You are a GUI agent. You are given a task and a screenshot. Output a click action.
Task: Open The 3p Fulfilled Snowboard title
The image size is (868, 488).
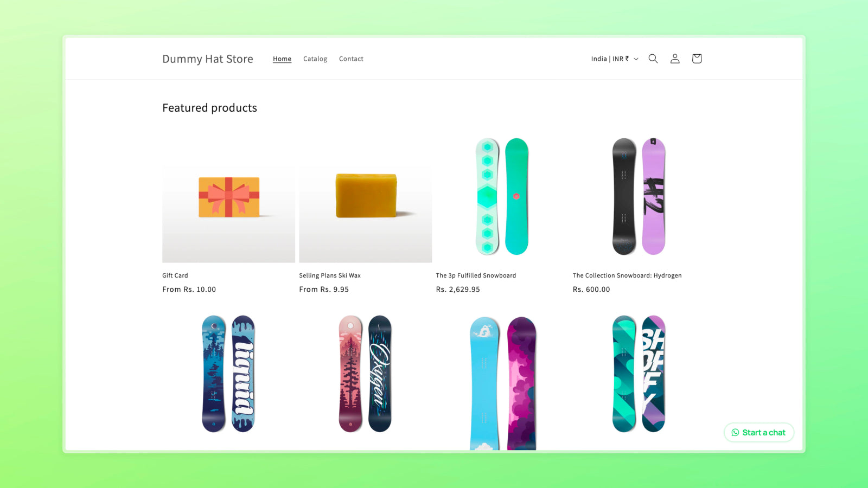(476, 275)
